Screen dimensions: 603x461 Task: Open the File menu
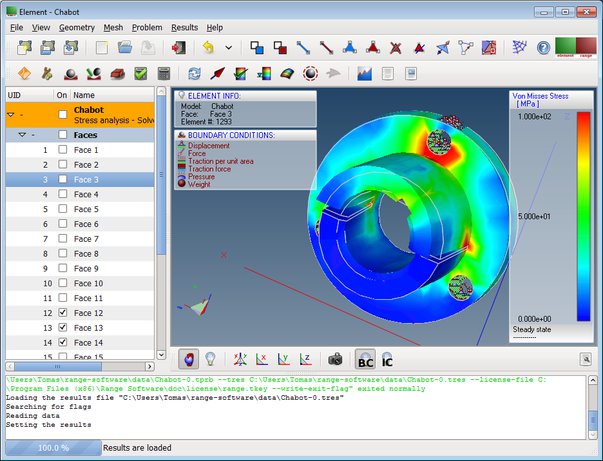pos(17,28)
